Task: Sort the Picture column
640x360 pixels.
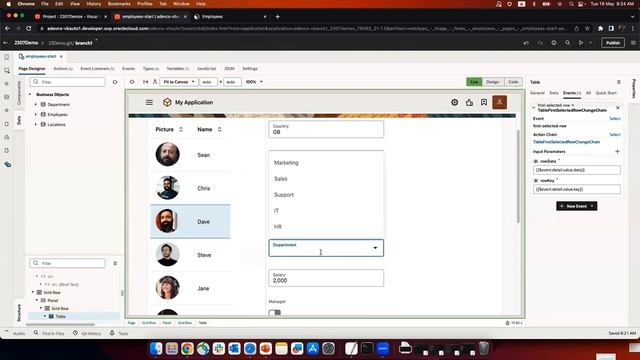Action: [181, 129]
